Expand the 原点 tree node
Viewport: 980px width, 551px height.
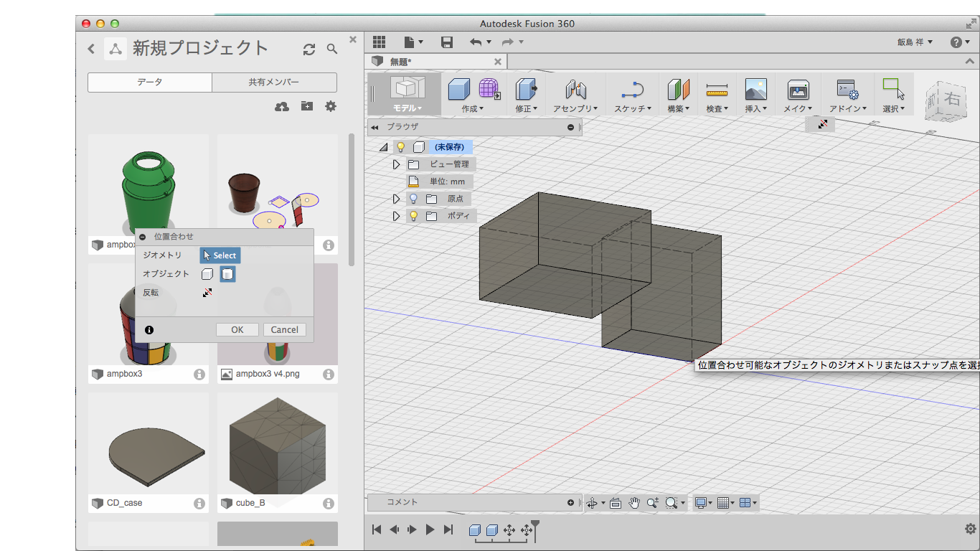(396, 199)
